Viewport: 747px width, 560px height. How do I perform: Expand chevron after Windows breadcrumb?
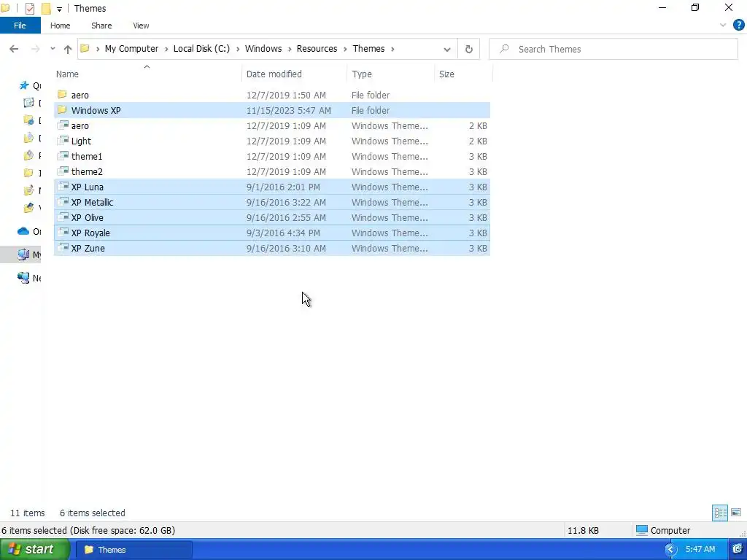(x=290, y=49)
